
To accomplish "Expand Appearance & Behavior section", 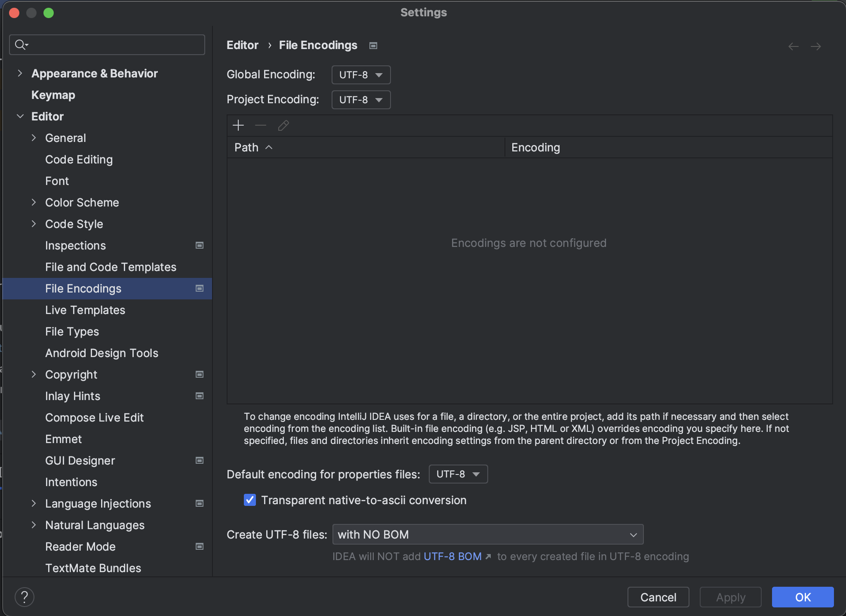I will pos(20,74).
